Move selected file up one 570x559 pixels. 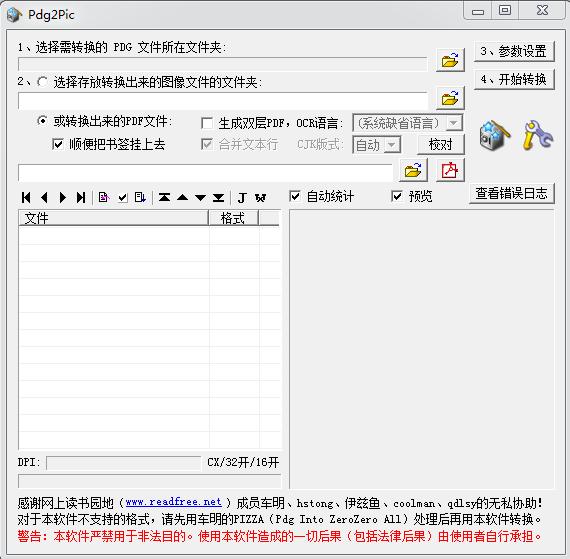coord(182,198)
